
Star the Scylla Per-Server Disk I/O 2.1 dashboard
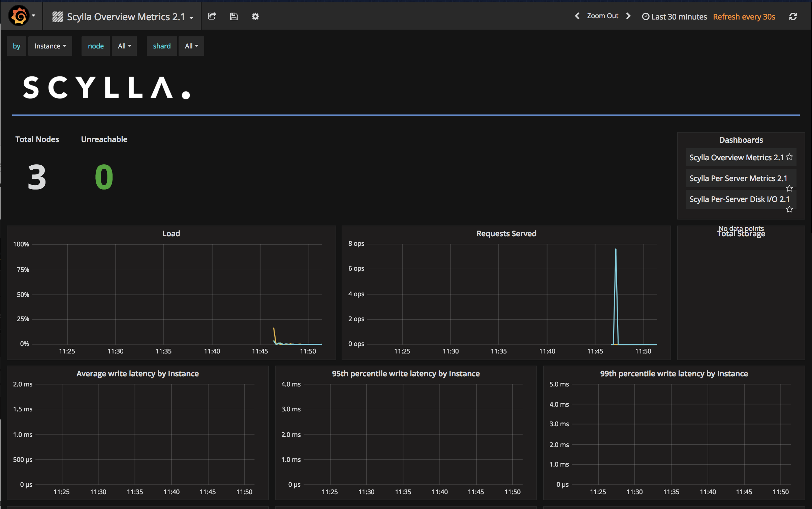coord(789,209)
